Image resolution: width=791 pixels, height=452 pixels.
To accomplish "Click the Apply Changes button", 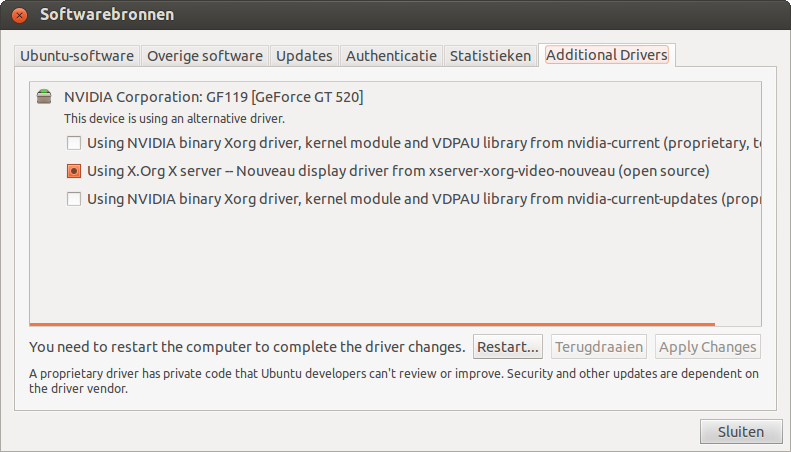I will [707, 347].
